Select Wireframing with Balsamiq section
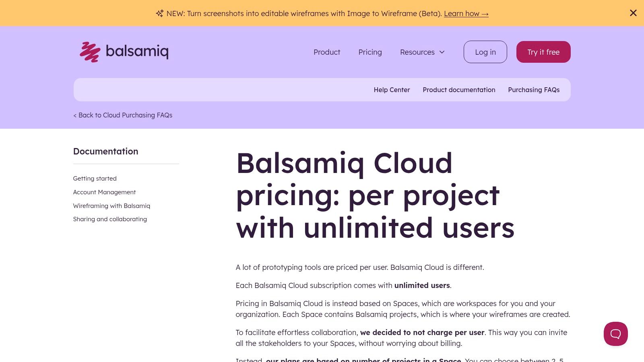 (x=111, y=206)
